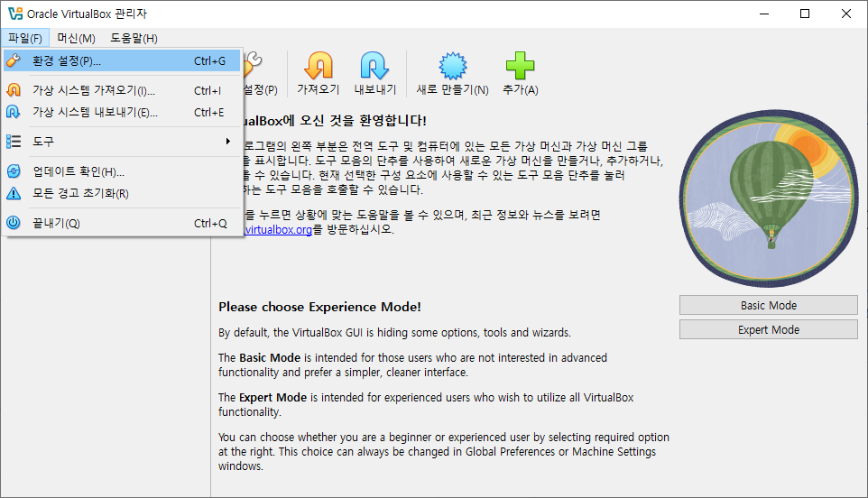The height and width of the screenshot is (498, 868).
Task: Select 업데이트 확인(H) menu entry
Action: (122, 171)
